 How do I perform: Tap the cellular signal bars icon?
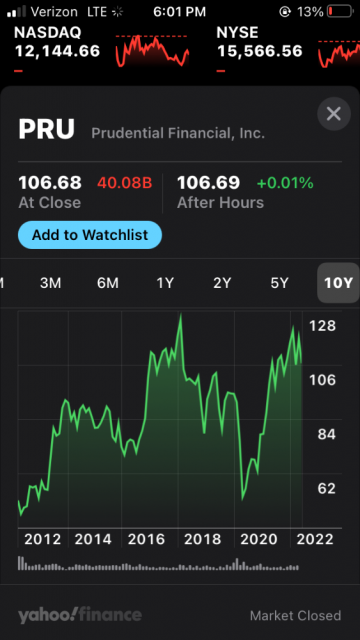click(x=17, y=11)
